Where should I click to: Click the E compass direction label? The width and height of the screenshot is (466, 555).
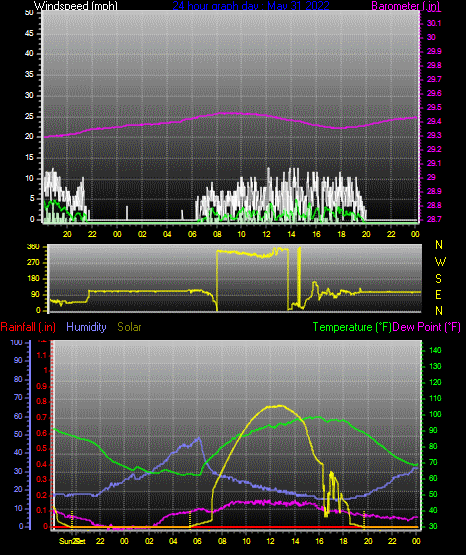coord(438,295)
